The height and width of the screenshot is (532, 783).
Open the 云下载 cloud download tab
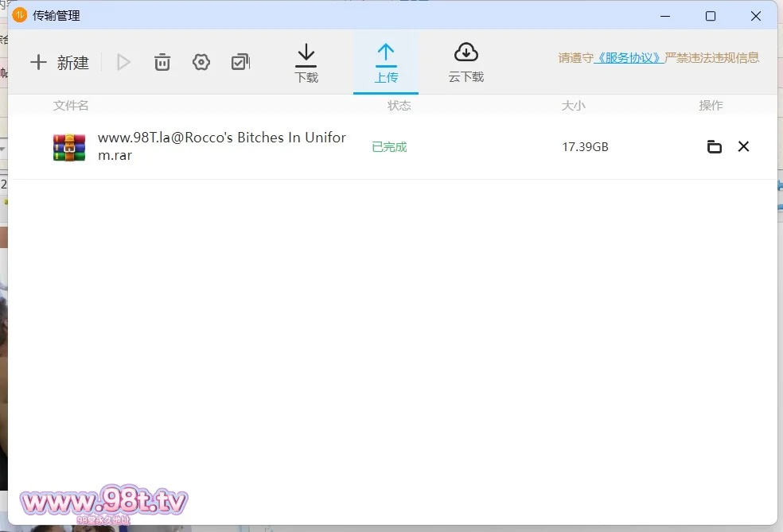click(x=466, y=63)
